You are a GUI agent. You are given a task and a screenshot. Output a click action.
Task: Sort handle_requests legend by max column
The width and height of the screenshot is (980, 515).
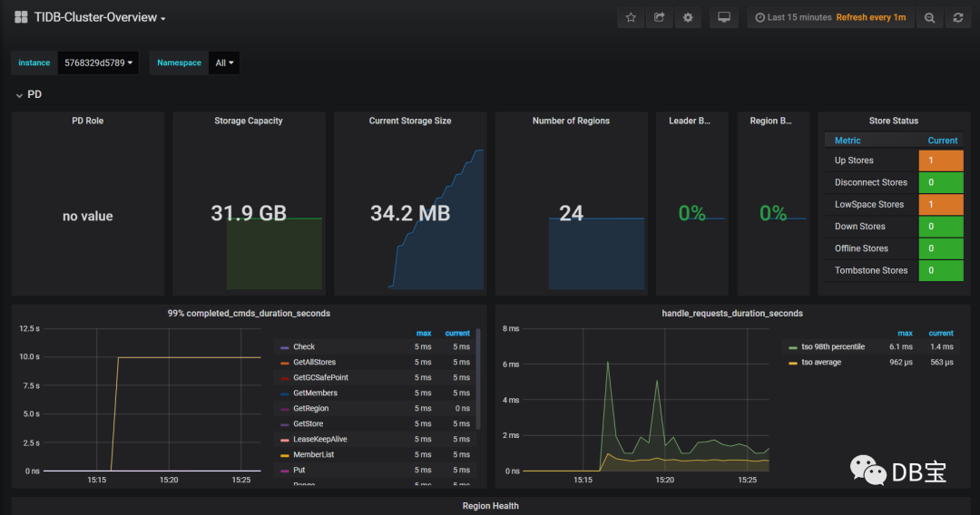pos(905,334)
